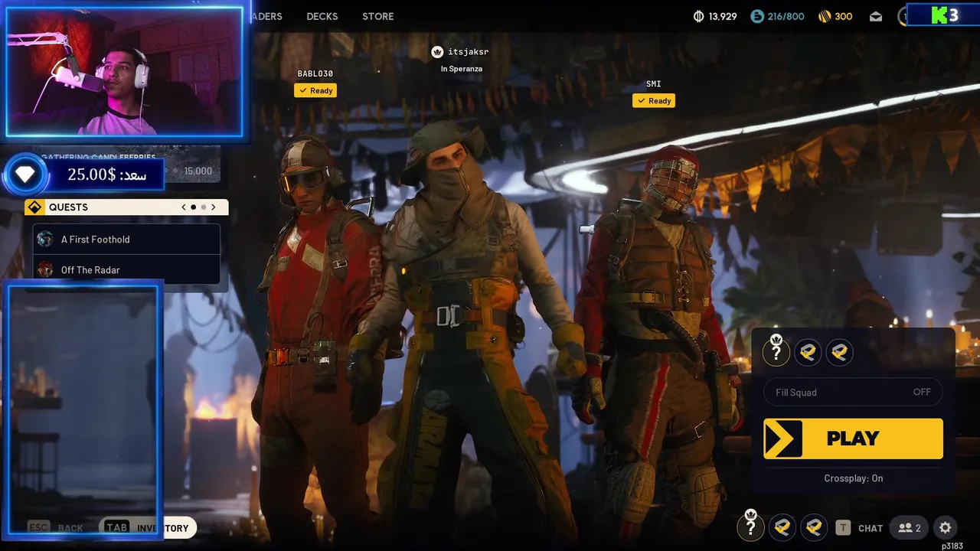Click the leader crown icon beside itsjaksr
The width and height of the screenshot is (980, 551).
click(x=437, y=52)
